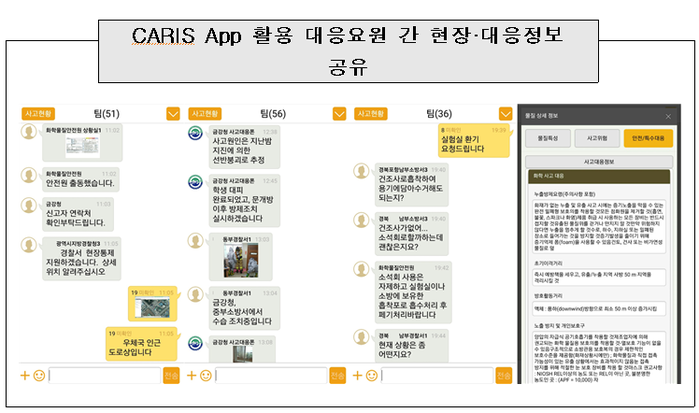Open 동부경찰서1 photo of hazmat responders
The width and height of the screenshot is (699, 413).
[241, 260]
